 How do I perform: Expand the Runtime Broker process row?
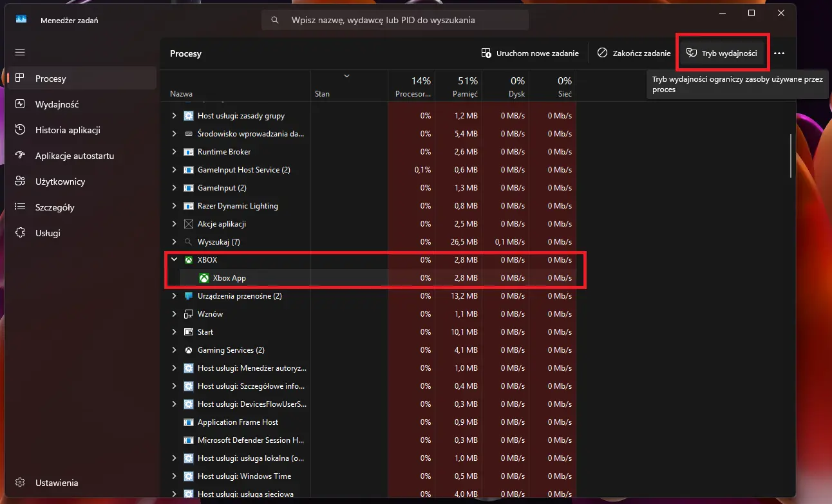coord(174,152)
